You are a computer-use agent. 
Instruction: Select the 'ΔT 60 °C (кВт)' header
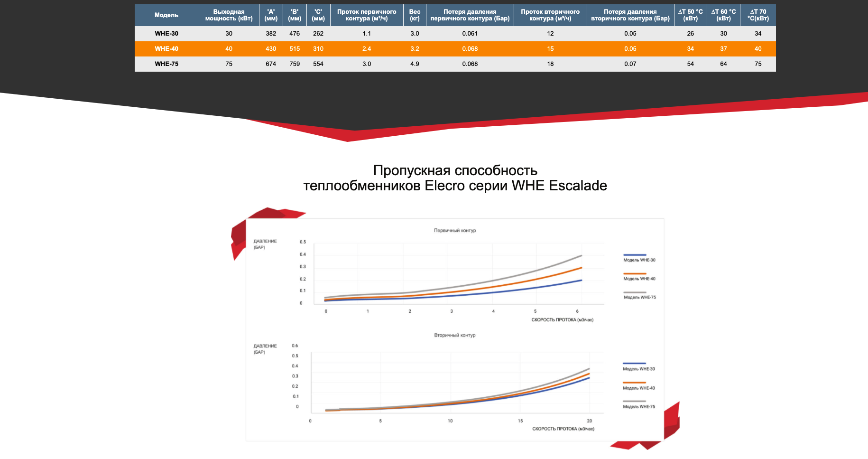point(723,15)
